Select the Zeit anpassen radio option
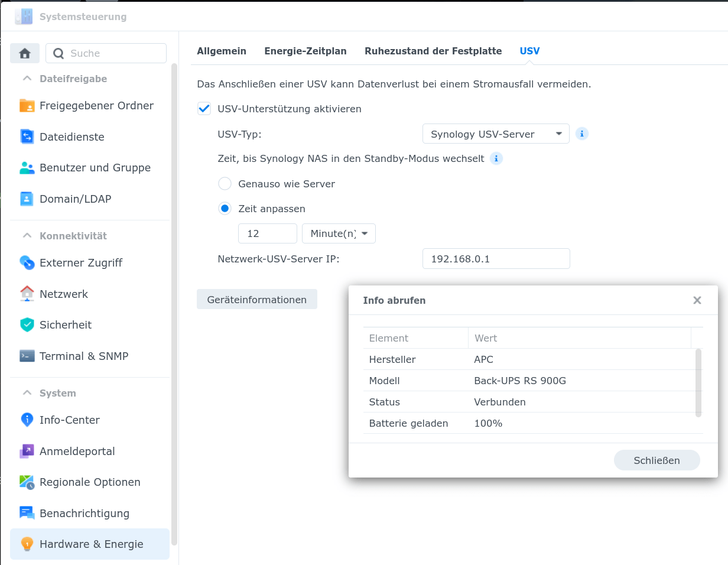The width and height of the screenshot is (728, 565). tap(225, 209)
